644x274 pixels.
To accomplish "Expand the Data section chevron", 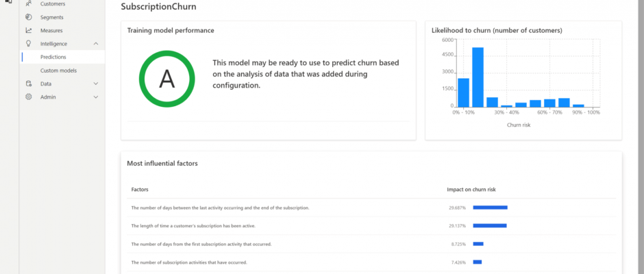I will point(96,84).
